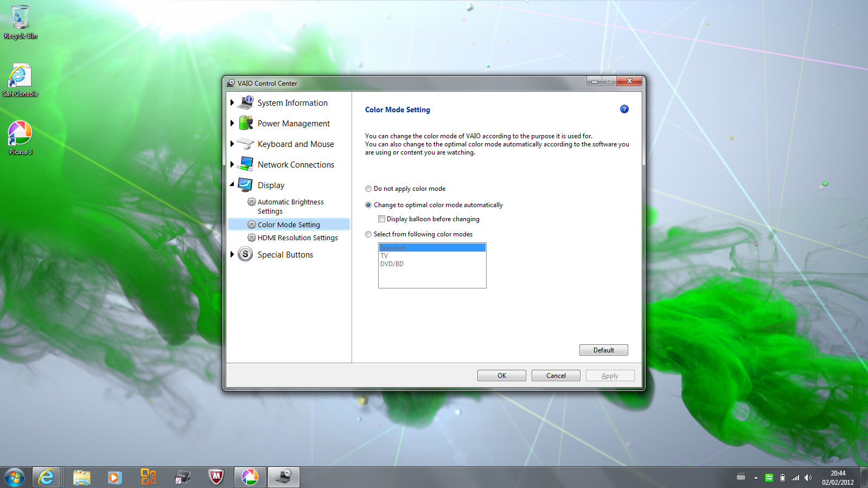Screen dimensions: 868x488
Task: Click the Cancel button
Action: (556, 375)
